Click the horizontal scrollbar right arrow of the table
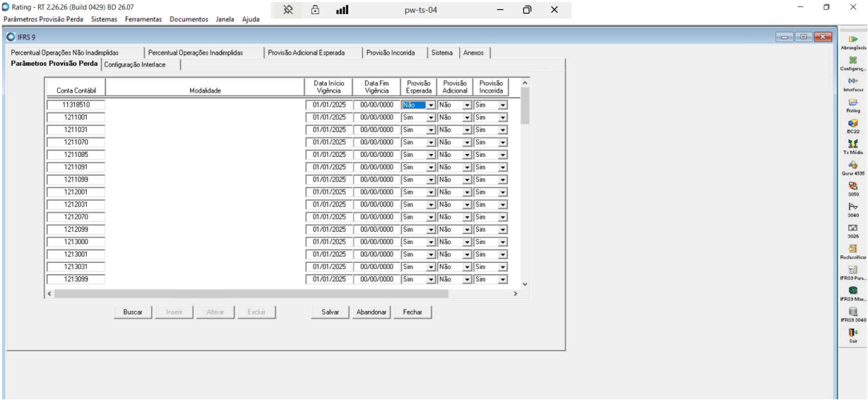 516,293
